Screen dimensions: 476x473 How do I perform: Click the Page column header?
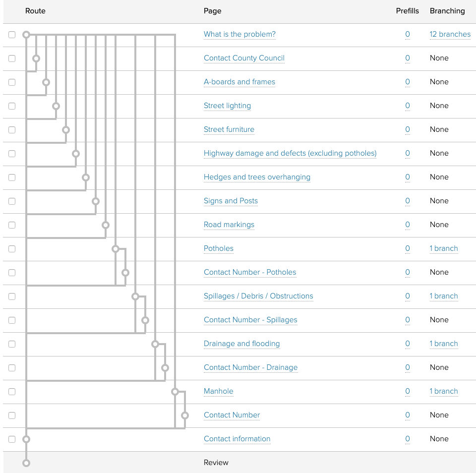pos(212,11)
